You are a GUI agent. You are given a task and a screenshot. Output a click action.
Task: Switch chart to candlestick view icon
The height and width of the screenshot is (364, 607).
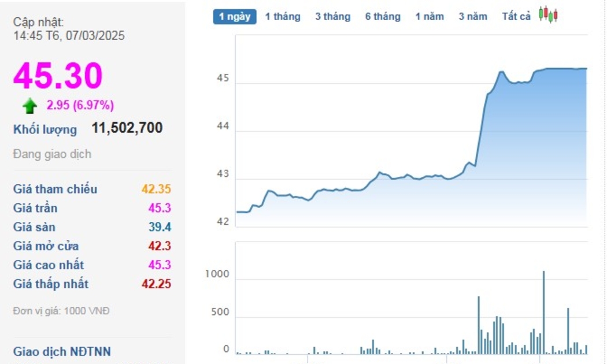(x=547, y=15)
